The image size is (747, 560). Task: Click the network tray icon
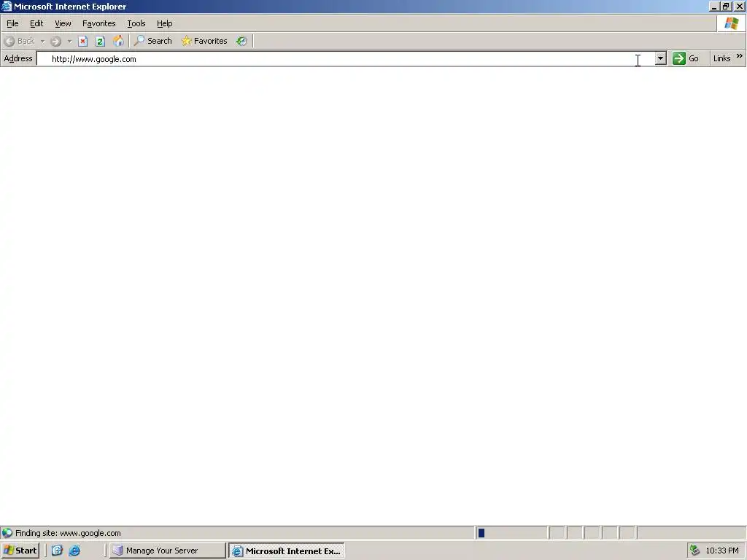[695, 551]
